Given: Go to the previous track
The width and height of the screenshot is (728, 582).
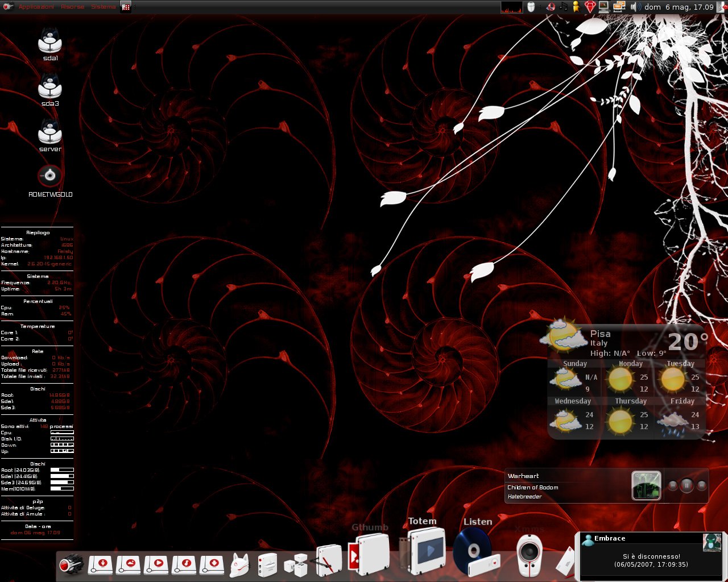Looking at the screenshot, I should pos(672,485).
